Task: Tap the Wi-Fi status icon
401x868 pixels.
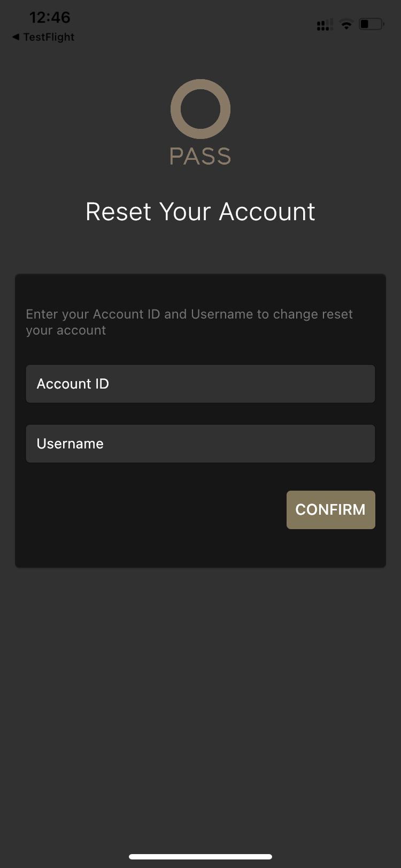Action: point(346,24)
